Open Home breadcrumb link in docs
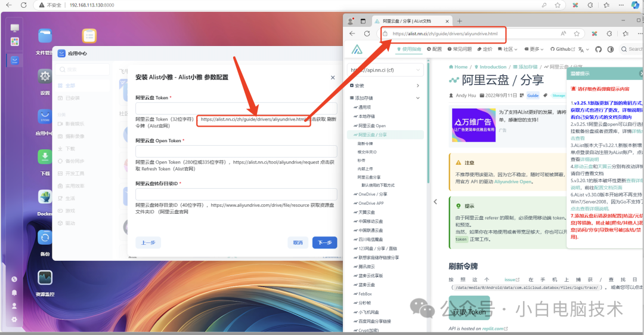Screen dimensions: 644x335 [x=459, y=67]
